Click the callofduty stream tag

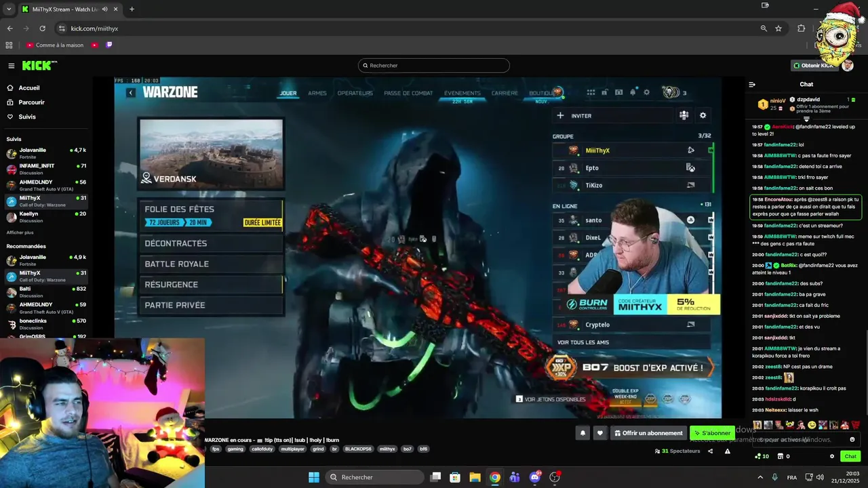(262, 449)
